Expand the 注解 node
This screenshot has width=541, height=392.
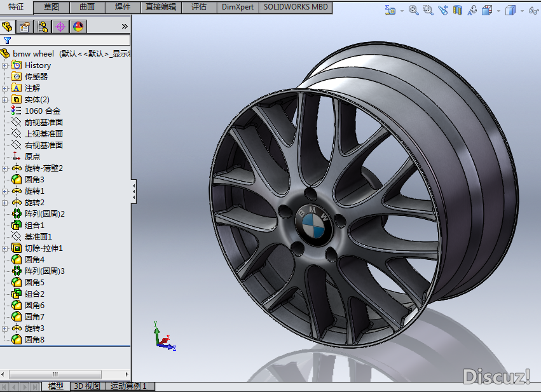[4, 88]
